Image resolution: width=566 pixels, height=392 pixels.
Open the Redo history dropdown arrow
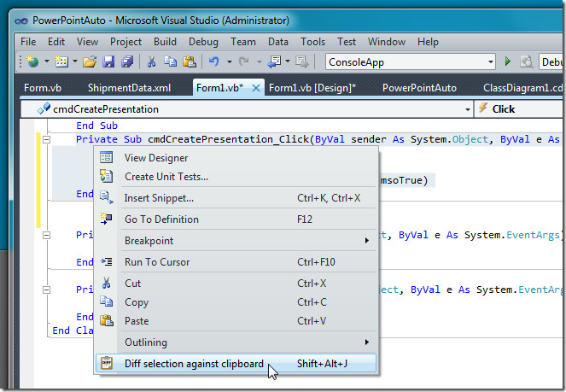point(260,61)
